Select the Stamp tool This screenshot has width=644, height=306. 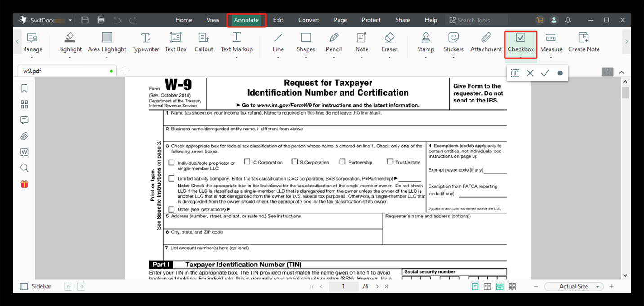425,42
